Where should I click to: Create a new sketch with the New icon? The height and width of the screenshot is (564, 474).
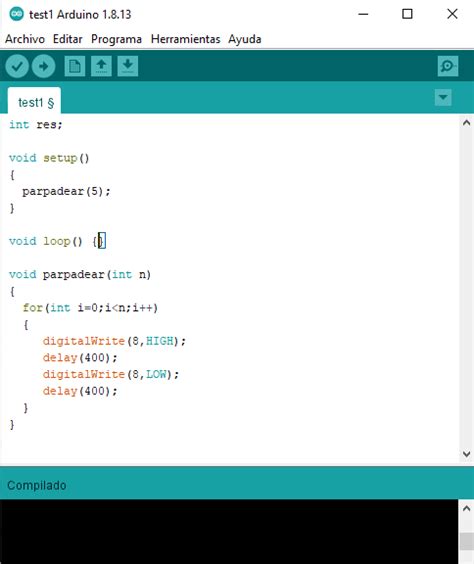[75, 66]
